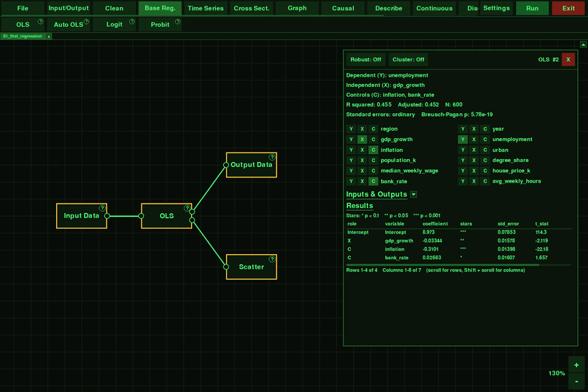
Task: Click help icon on Scatter node
Action: [272, 259]
